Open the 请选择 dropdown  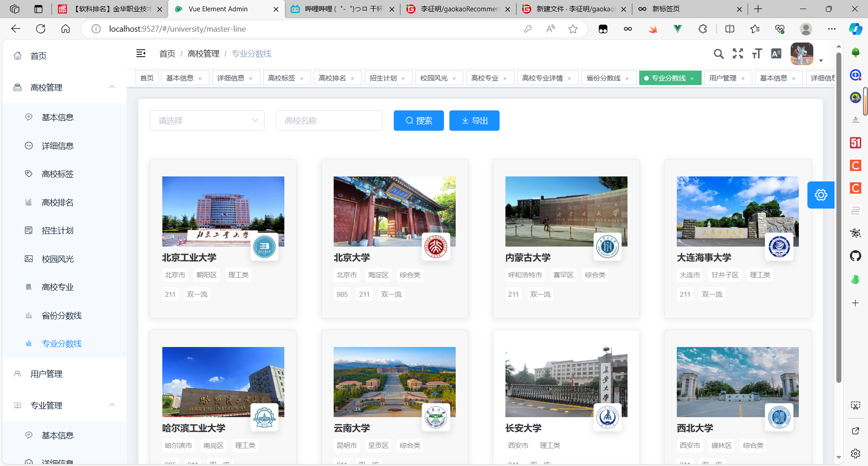[207, 121]
